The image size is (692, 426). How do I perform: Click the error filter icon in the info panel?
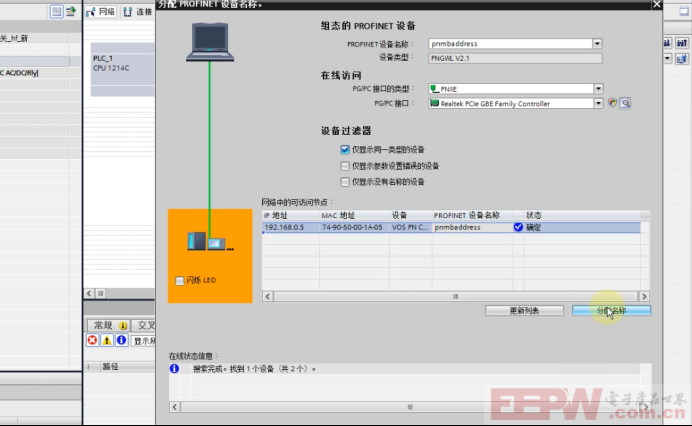92,340
